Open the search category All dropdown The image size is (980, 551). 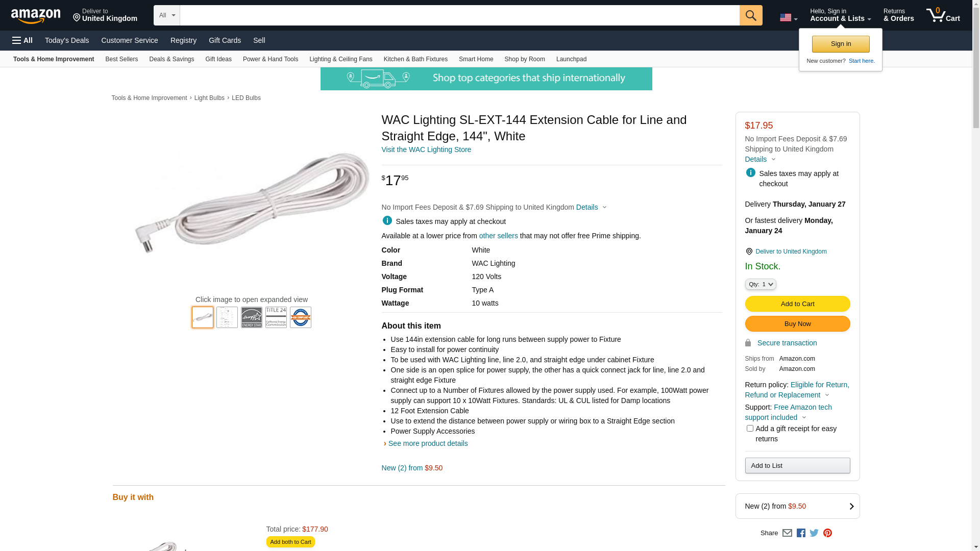(166, 15)
